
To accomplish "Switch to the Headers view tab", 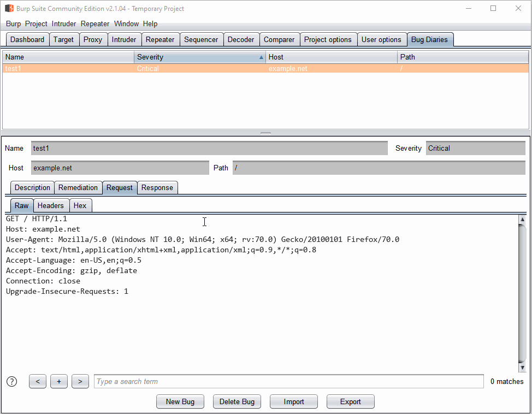I will 51,206.
